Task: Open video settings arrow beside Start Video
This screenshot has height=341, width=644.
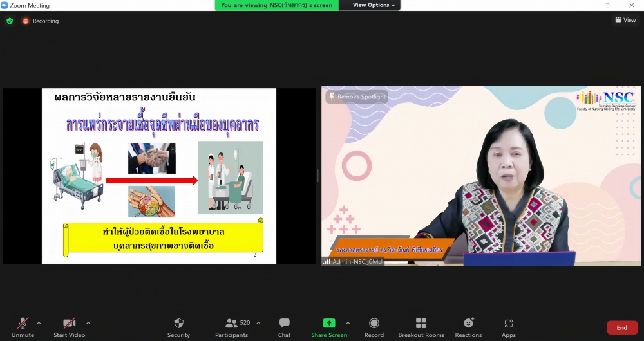Action: (88, 323)
